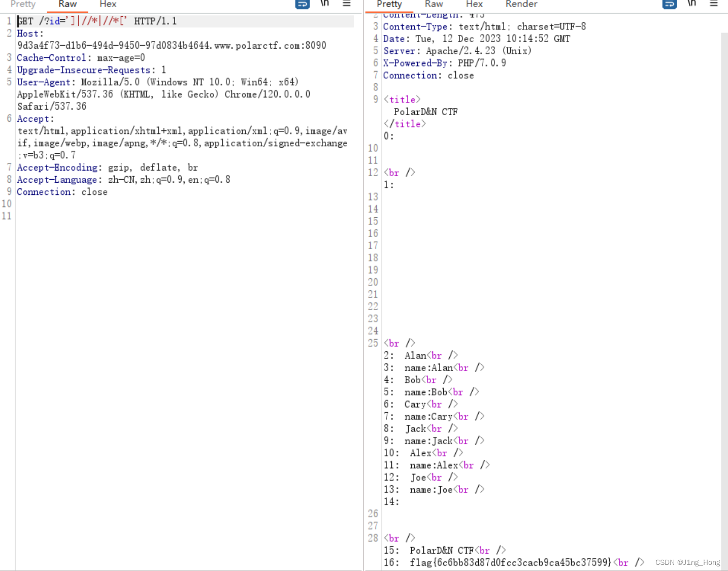
Task: Click the blue word-wrap icon above the response
Action: [669, 4]
